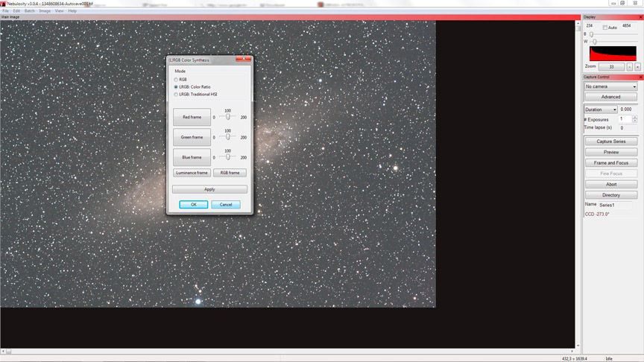
Task: Click the Frame and Focus button
Action: [x=610, y=162]
